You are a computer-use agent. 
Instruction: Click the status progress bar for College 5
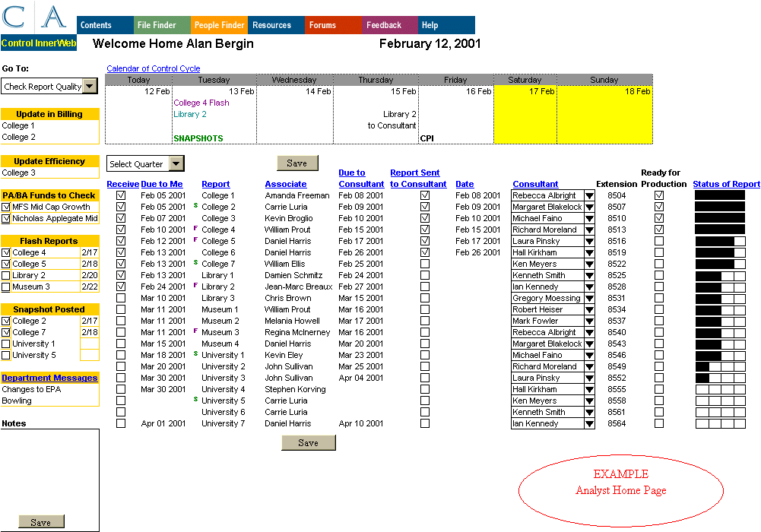[720, 241]
